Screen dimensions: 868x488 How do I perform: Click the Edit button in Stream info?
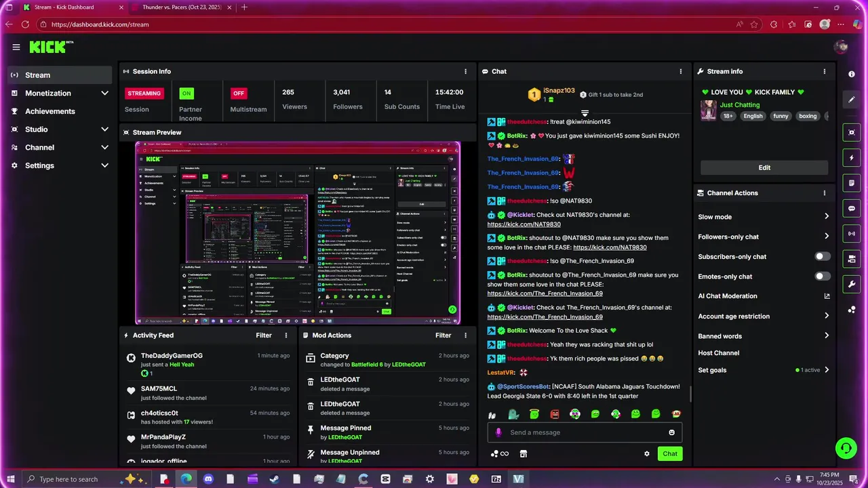[x=764, y=167]
